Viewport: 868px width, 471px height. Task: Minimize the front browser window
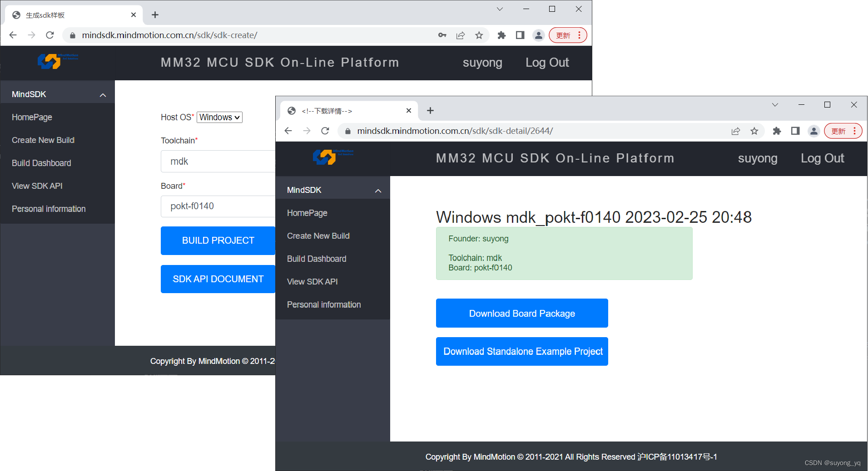pyautogui.click(x=801, y=105)
